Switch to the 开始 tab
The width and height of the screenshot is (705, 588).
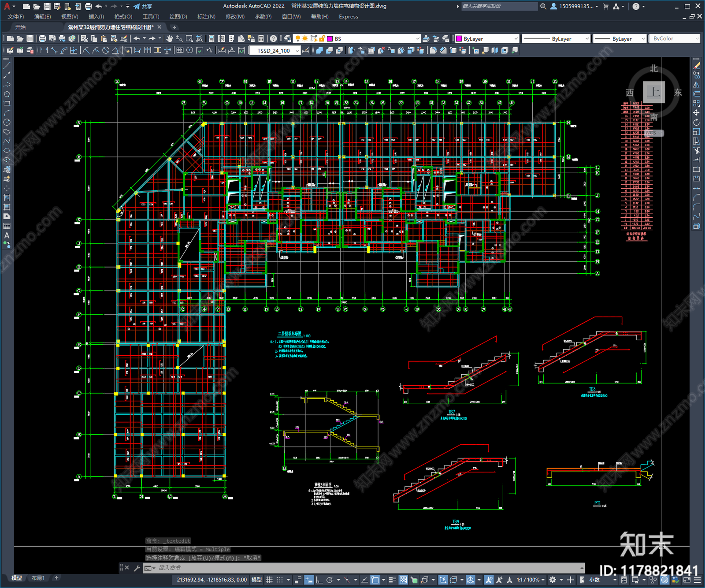(21, 27)
